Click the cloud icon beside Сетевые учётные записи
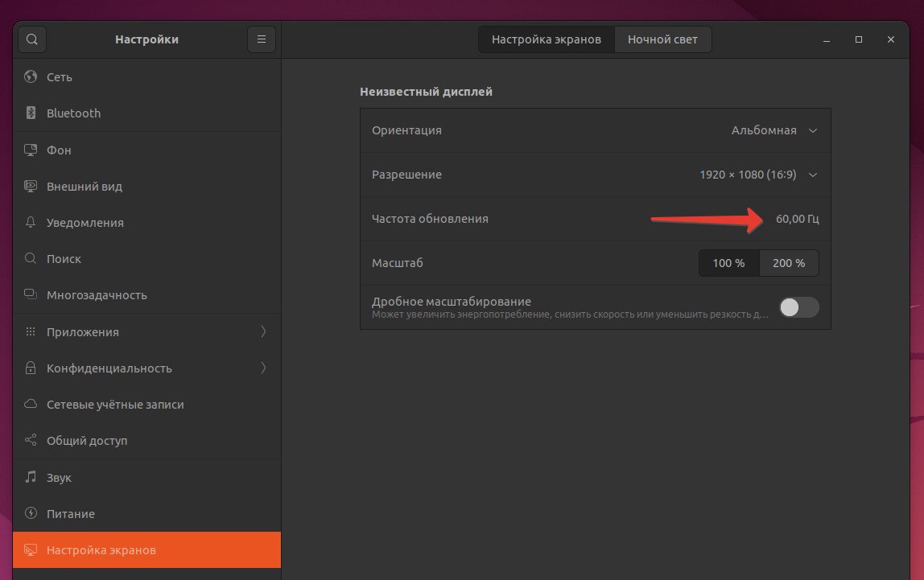Viewport: 924px width, 580px height. [x=31, y=404]
